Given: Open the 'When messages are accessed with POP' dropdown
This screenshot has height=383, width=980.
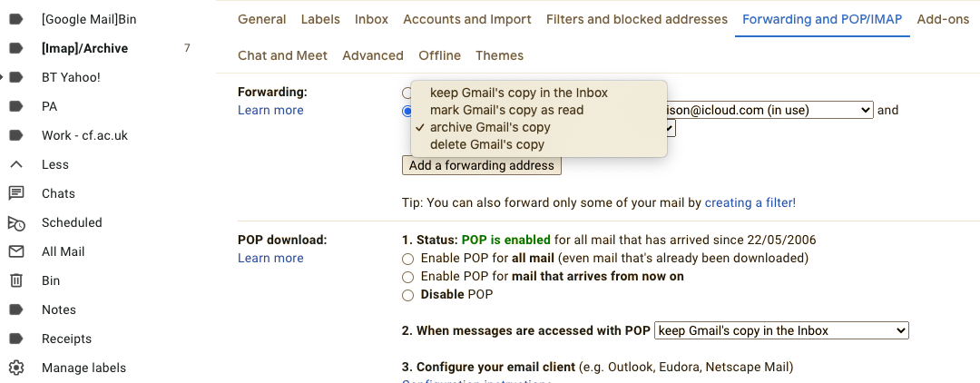Looking at the screenshot, I should click(781, 331).
